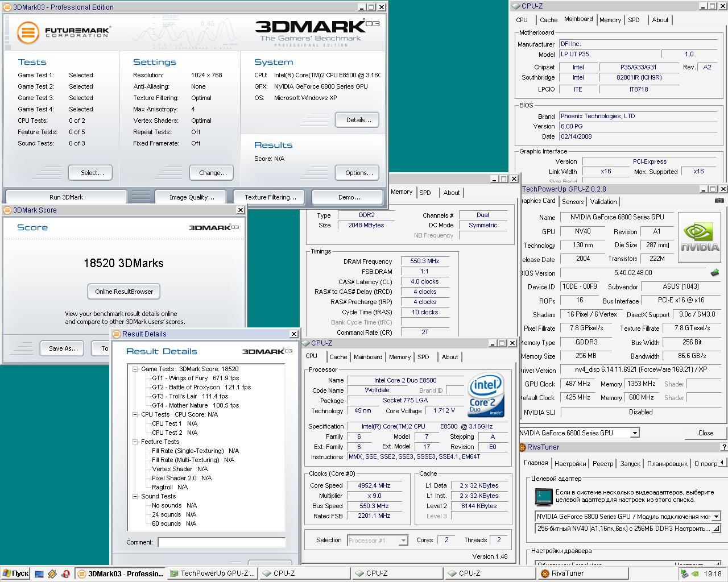Click the Core Speed 4952.4 MHz value
728x582 pixels.
374,486
